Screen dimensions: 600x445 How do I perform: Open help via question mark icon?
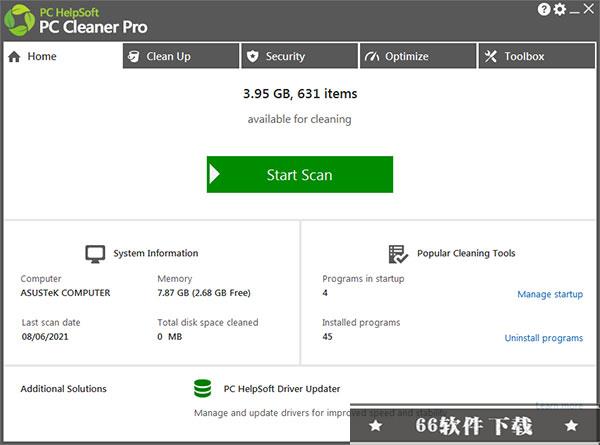[x=544, y=9]
